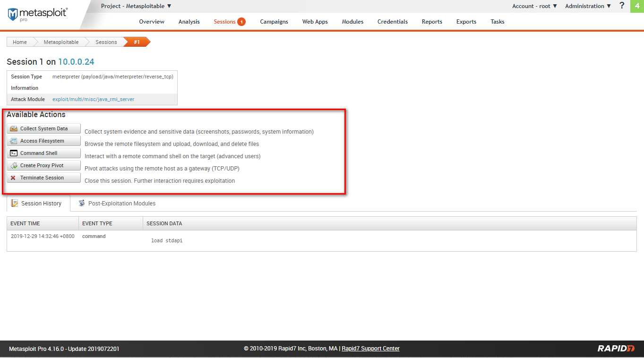Image resolution: width=644 pixels, height=358 pixels.
Task: Switch to the Session History tab
Action: click(38, 204)
